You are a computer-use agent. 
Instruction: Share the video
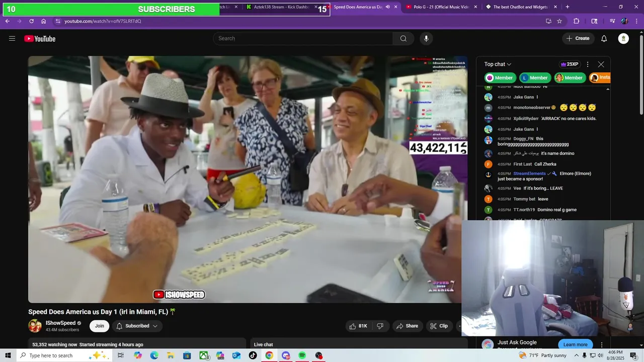[x=407, y=326]
